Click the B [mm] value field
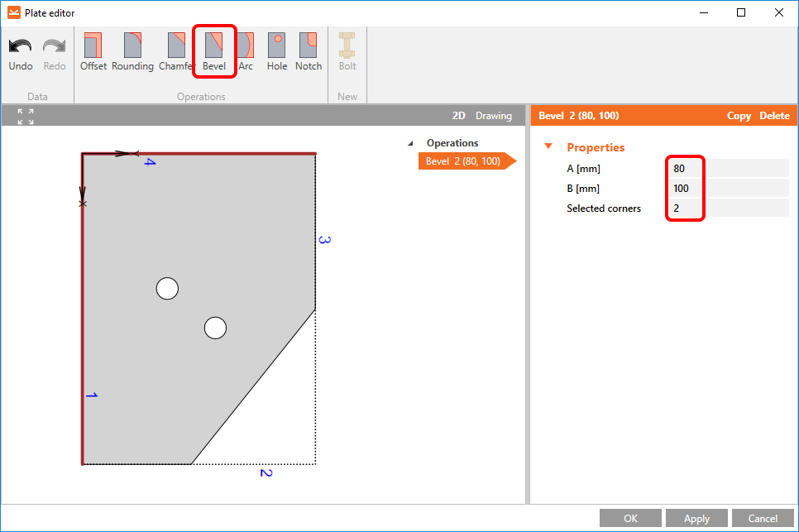This screenshot has height=532, width=799. click(729, 188)
